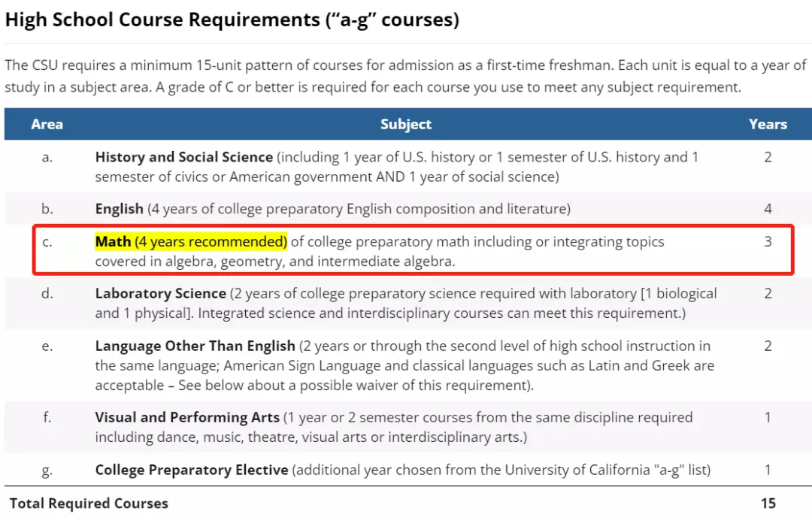
Task: Click the CSU minimum 15-unit intro paragraph
Action: (x=404, y=76)
